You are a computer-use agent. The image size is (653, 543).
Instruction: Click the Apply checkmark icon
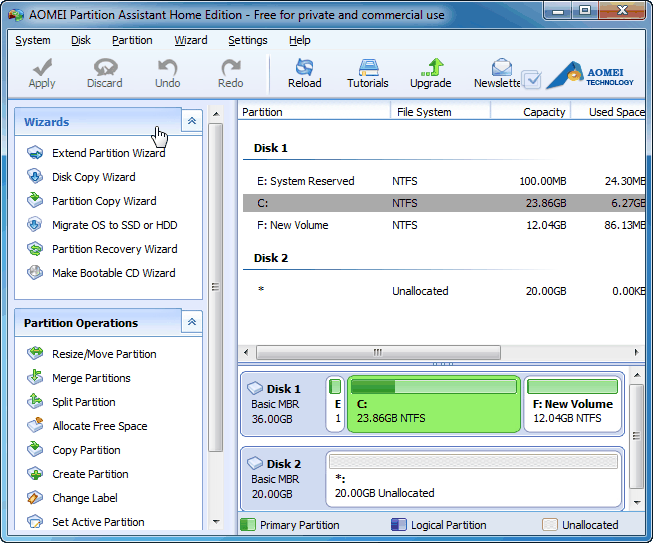[42, 67]
